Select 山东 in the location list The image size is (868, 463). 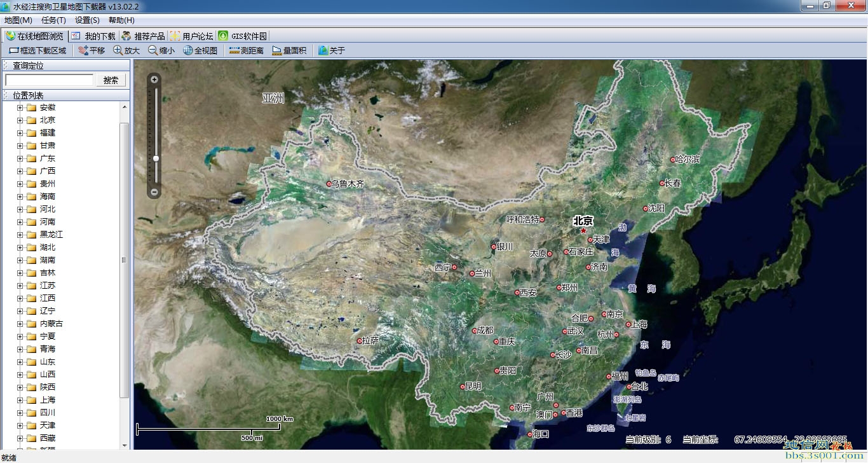pyautogui.click(x=48, y=362)
